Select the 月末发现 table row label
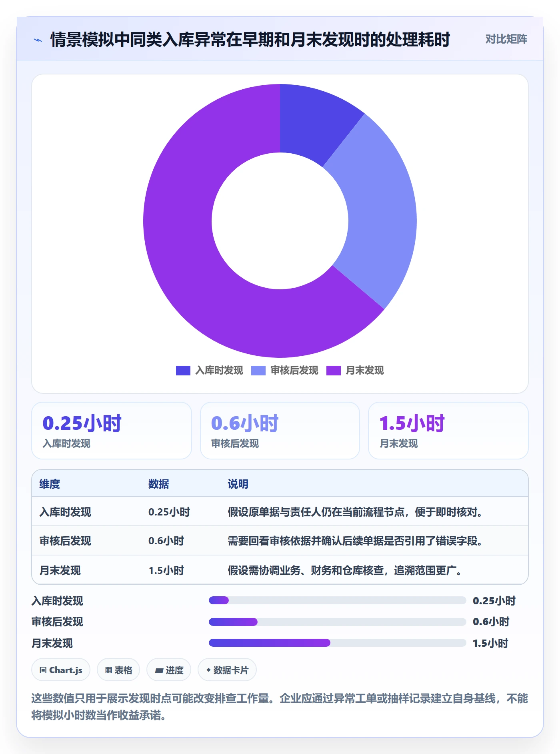 pyautogui.click(x=60, y=570)
